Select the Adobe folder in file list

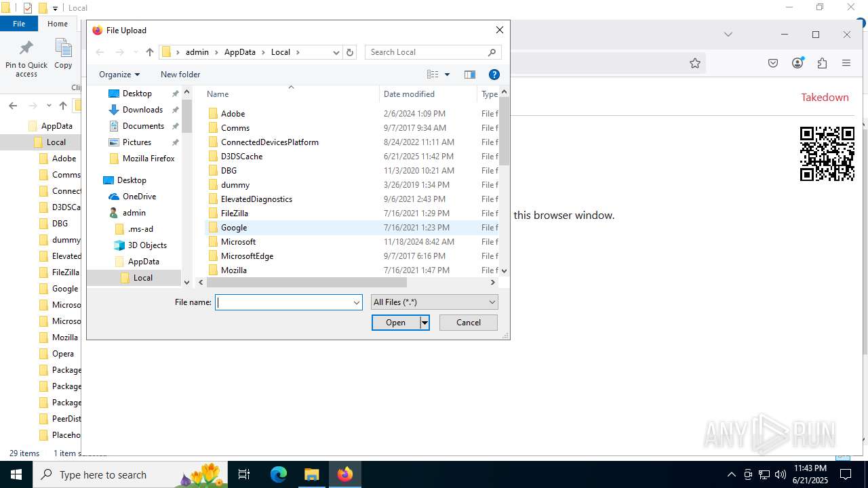coord(233,114)
